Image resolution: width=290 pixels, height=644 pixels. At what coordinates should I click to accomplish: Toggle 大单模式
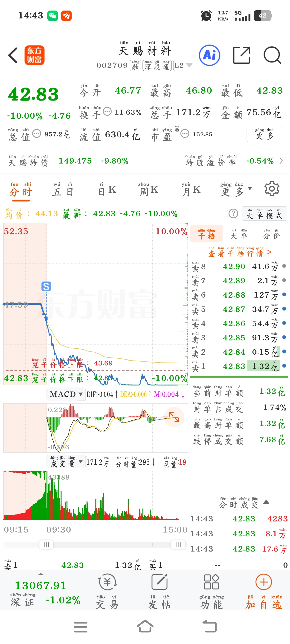point(264,213)
